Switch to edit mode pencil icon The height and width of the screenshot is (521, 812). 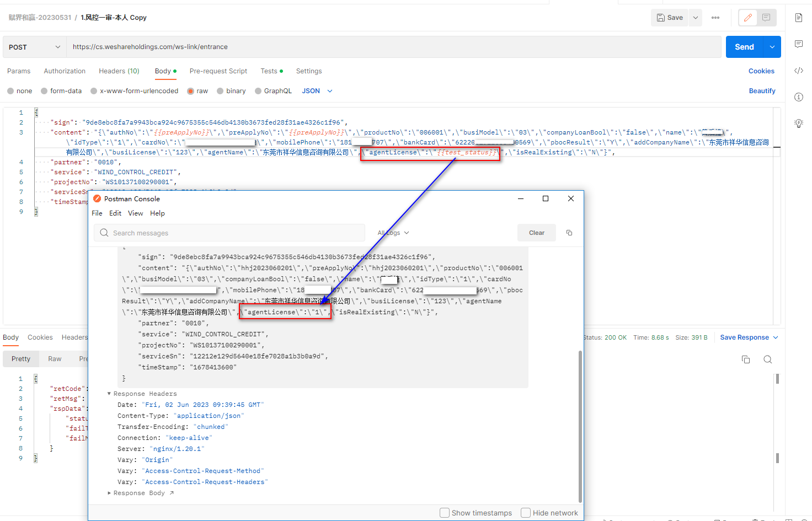[x=748, y=18]
